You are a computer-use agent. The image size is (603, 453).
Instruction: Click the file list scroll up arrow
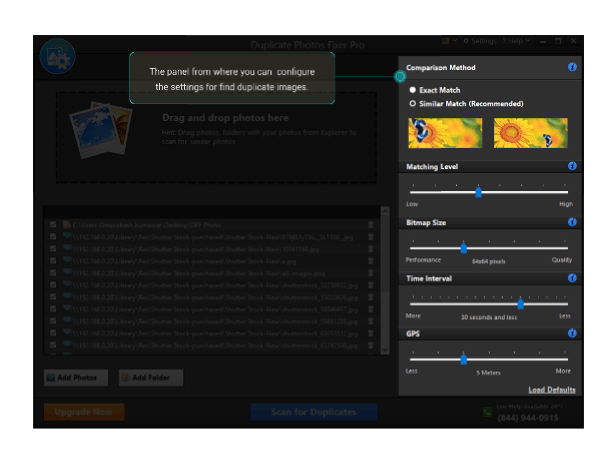385,211
